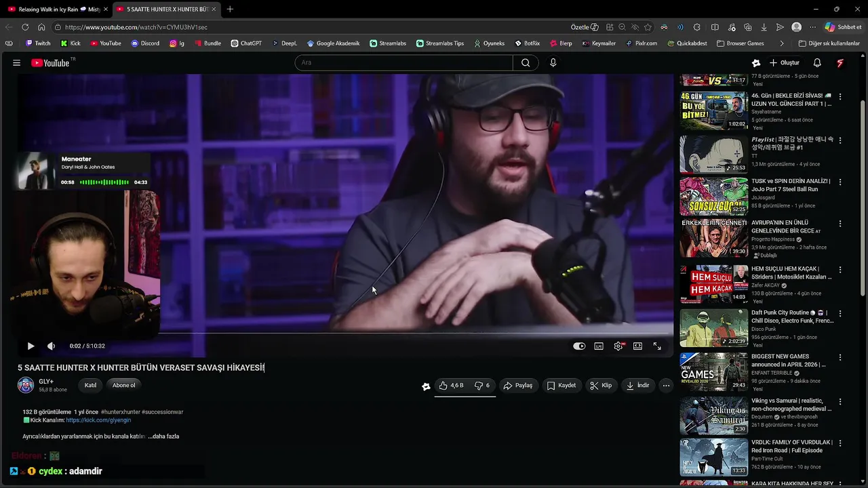
Task: Open options for Daft Punk City Routine video
Action: click(x=840, y=314)
